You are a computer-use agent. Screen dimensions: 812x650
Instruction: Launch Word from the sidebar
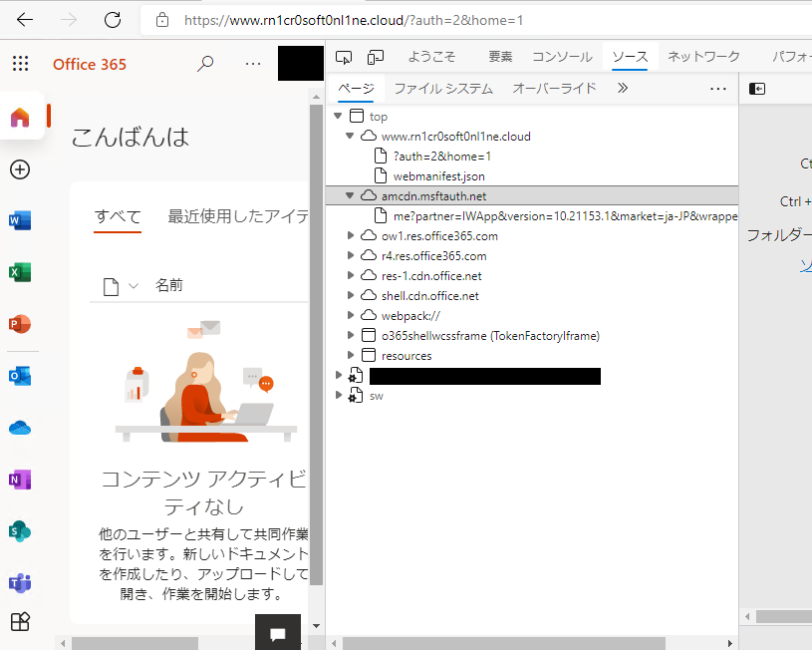click(20, 220)
